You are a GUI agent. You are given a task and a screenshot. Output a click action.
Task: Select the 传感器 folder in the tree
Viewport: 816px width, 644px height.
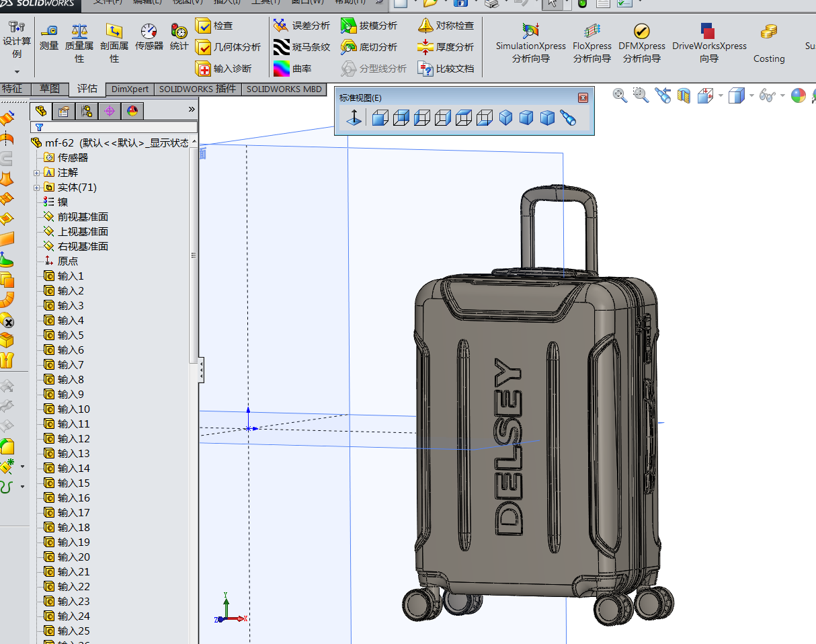coord(66,158)
